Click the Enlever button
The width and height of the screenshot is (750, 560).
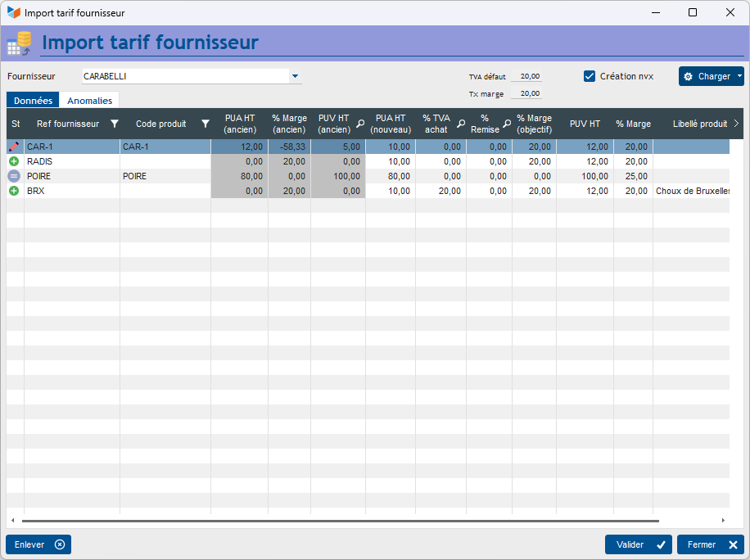click(38, 544)
